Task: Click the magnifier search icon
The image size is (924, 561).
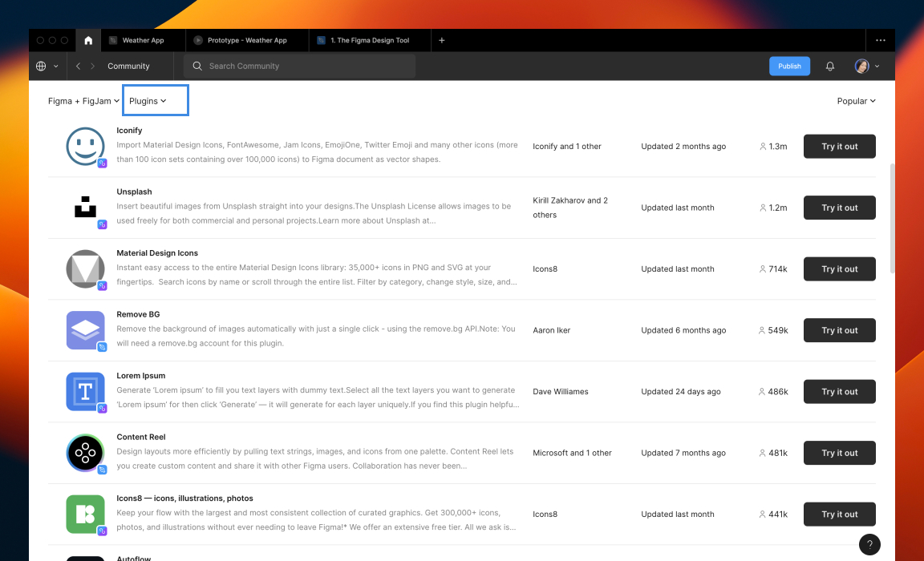Action: point(197,66)
